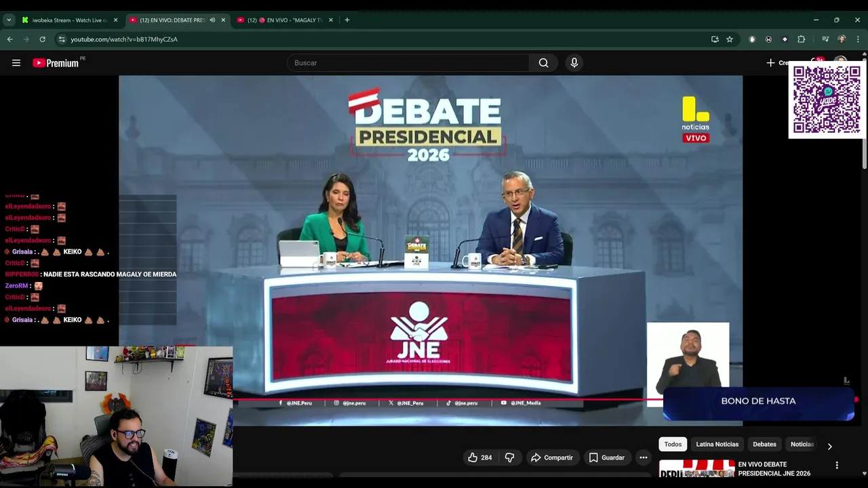
Task: Click RIPPERR00's chat message about Magaly
Action: click(91, 274)
